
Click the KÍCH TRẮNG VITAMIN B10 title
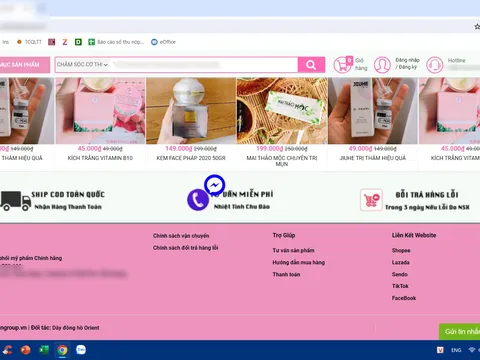tap(100, 158)
